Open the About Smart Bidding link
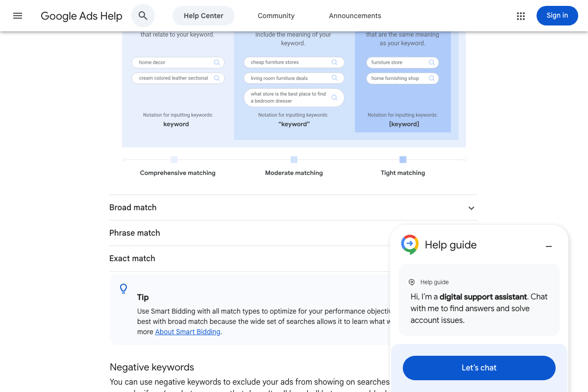Viewport: 588px width, 392px height. point(188,332)
